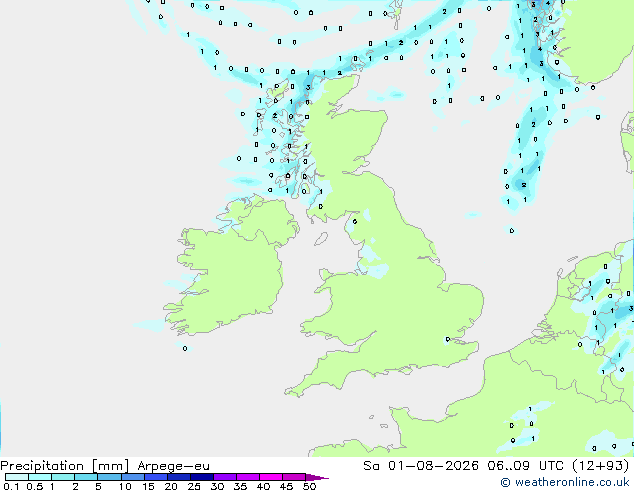Screen dimensions: 634x490
Task: Pick the 10–15 mm blue legend swatch
Action: 132,477
